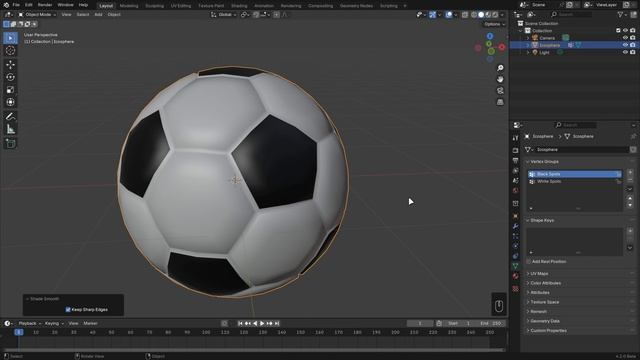Jump to the timeline end frame
This screenshot has height=360, width=640.
click(277, 324)
